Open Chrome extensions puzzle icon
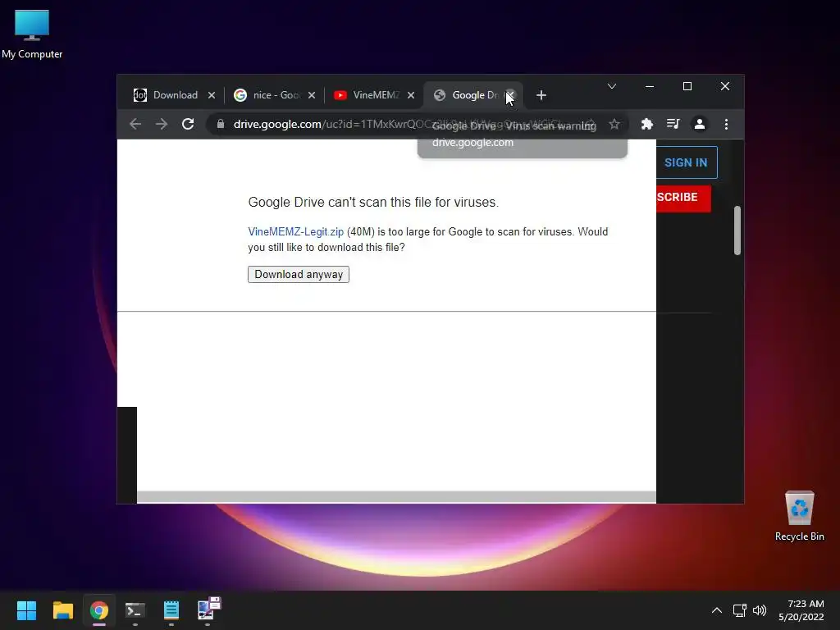This screenshot has width=840, height=630. click(x=647, y=125)
